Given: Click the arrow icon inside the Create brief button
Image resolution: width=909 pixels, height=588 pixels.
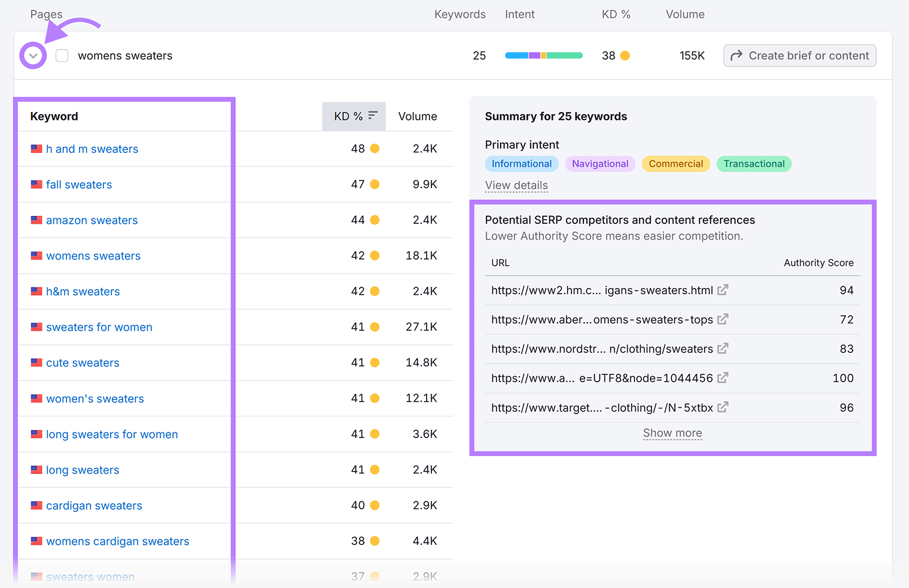Looking at the screenshot, I should click(737, 55).
